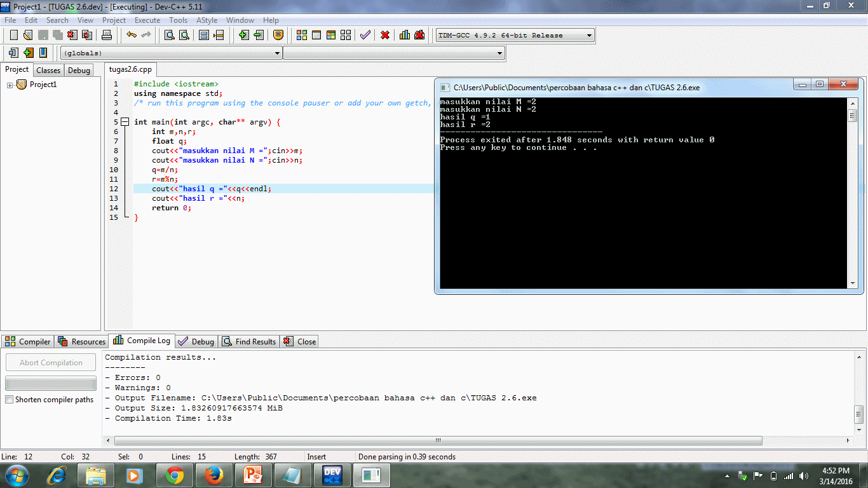
Task: Click the Close All files icon
Action: pos(86,35)
